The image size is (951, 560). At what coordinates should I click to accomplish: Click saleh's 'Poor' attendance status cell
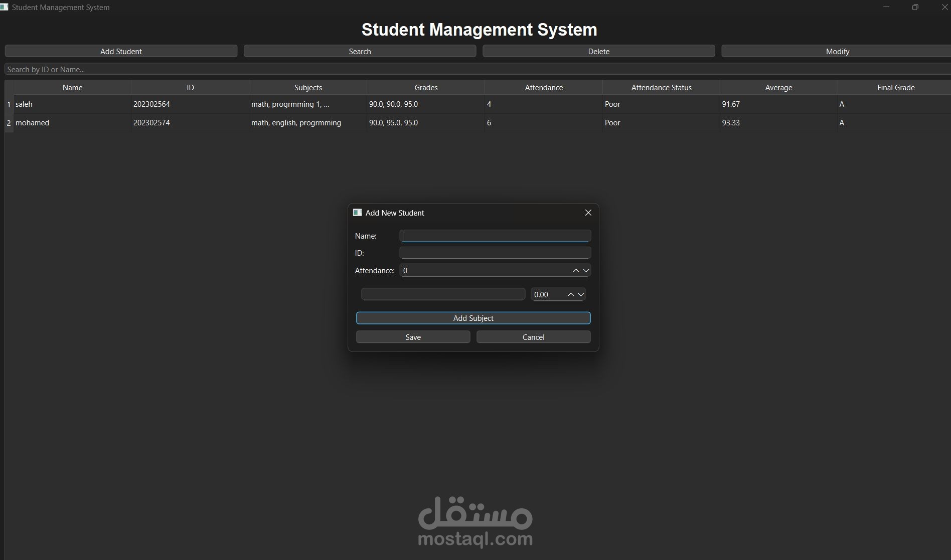coord(661,104)
